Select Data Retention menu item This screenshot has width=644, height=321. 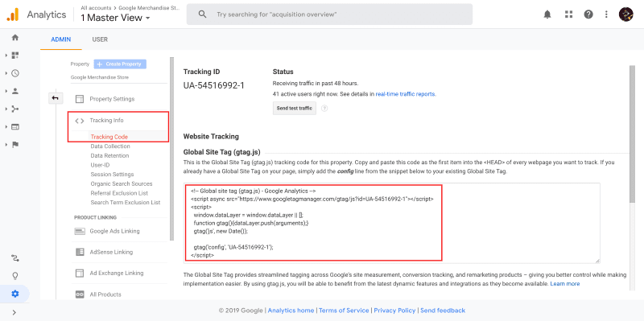109,155
